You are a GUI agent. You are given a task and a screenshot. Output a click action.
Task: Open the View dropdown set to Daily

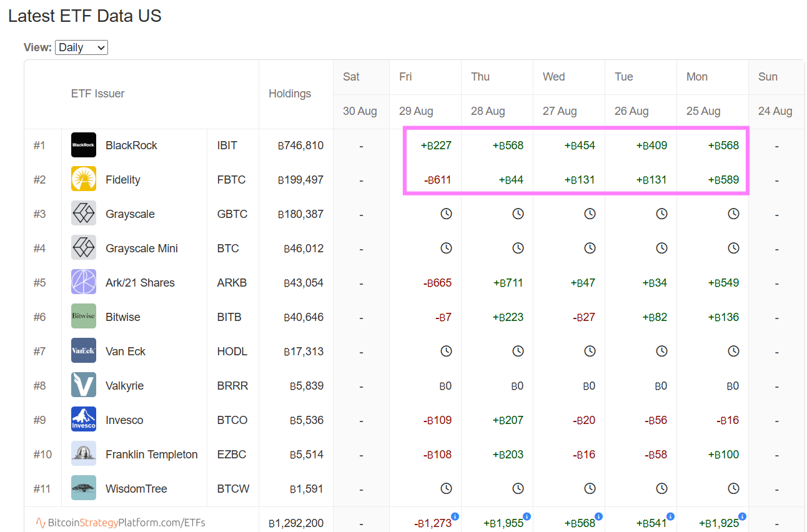(x=81, y=47)
